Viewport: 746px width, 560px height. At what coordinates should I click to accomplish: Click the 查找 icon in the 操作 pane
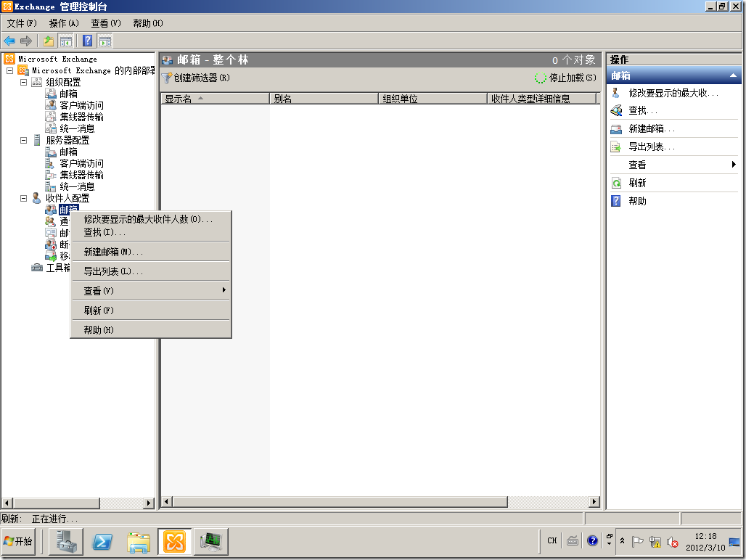click(615, 111)
